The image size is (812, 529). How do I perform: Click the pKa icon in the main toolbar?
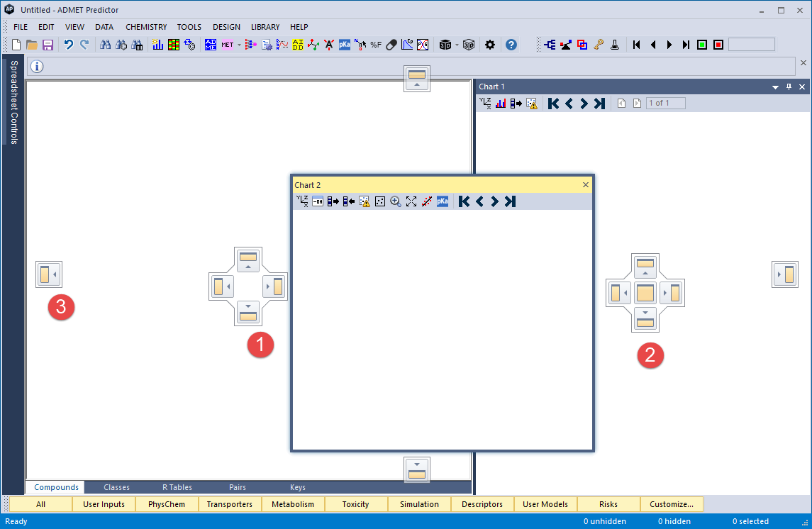coord(345,45)
